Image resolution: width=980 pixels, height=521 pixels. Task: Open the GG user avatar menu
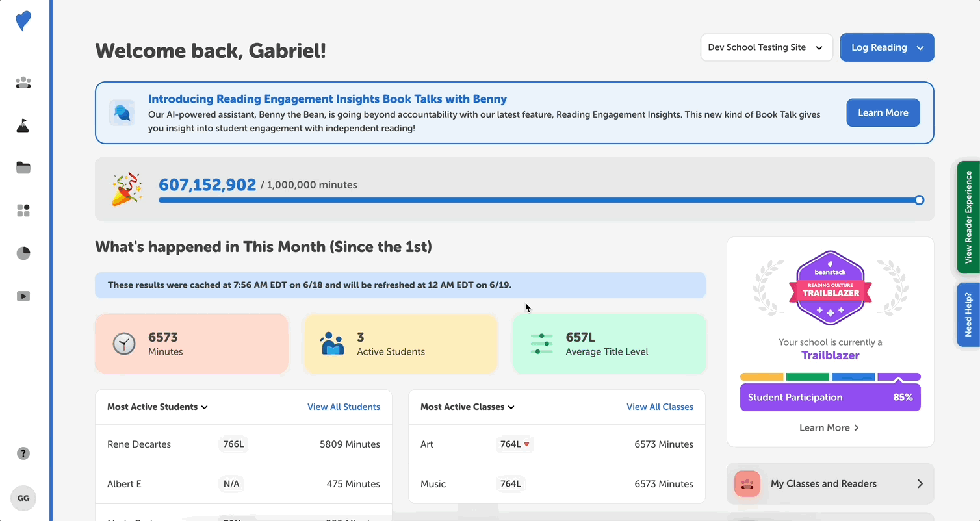(x=23, y=498)
